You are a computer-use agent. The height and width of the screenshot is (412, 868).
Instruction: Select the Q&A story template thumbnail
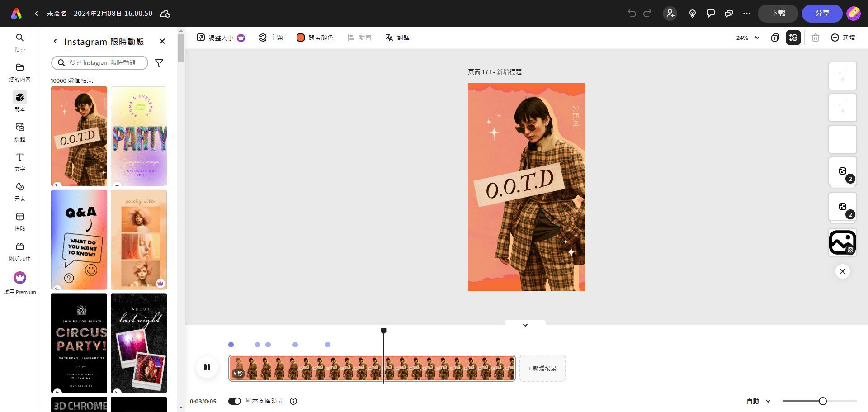click(79, 240)
